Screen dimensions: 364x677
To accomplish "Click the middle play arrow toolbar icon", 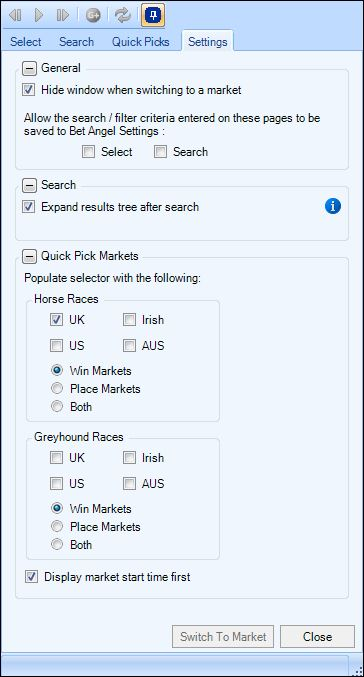I will 39,16.
